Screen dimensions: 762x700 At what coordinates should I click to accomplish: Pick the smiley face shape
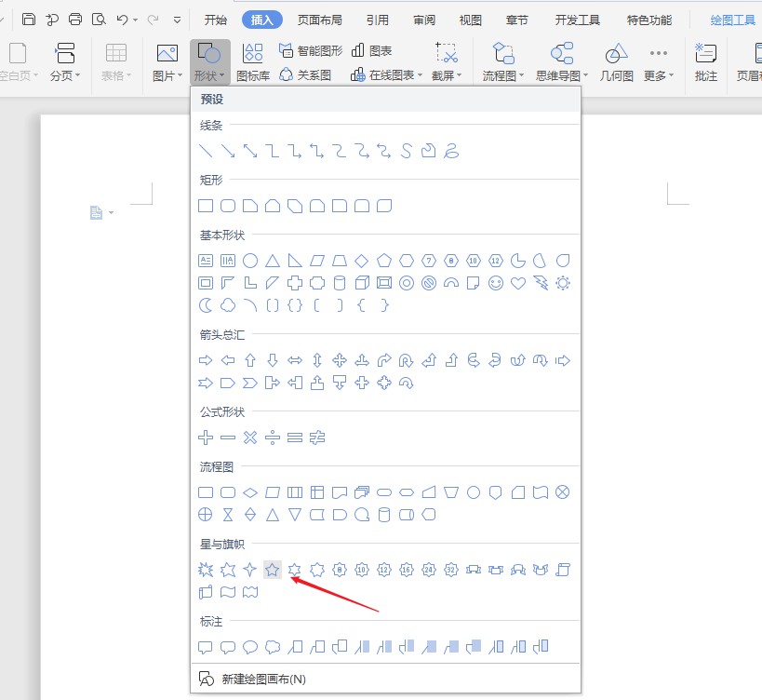pyautogui.click(x=496, y=283)
